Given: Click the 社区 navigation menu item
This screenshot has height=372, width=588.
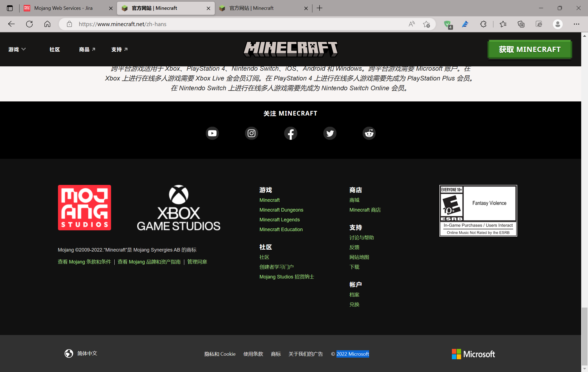Looking at the screenshot, I should pyautogui.click(x=54, y=49).
